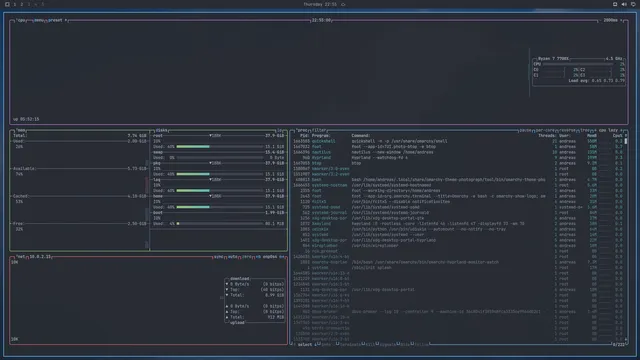Click the cpu lazy sorting label
Image resolution: width=640 pixels, height=360 pixels.
608,130
